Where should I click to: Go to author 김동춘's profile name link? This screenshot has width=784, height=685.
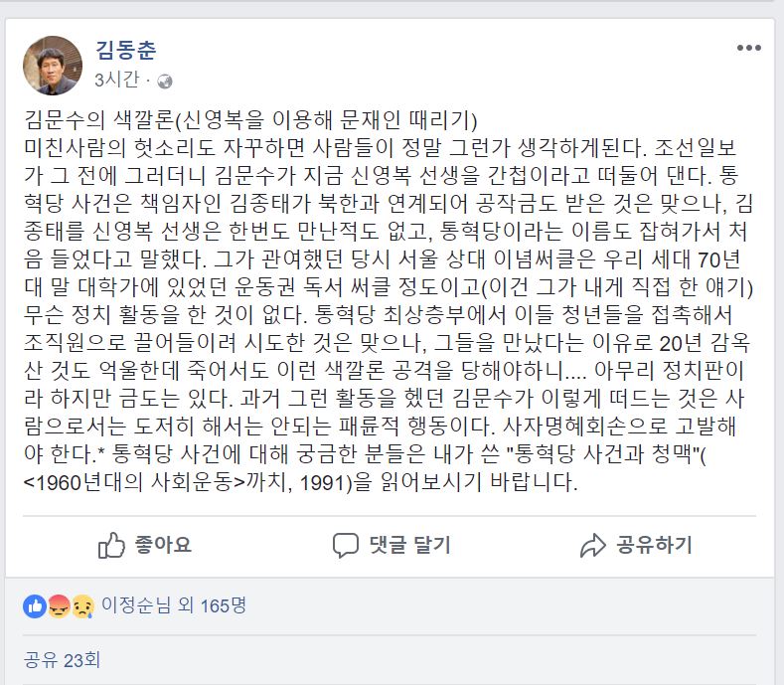pyautogui.click(x=126, y=50)
